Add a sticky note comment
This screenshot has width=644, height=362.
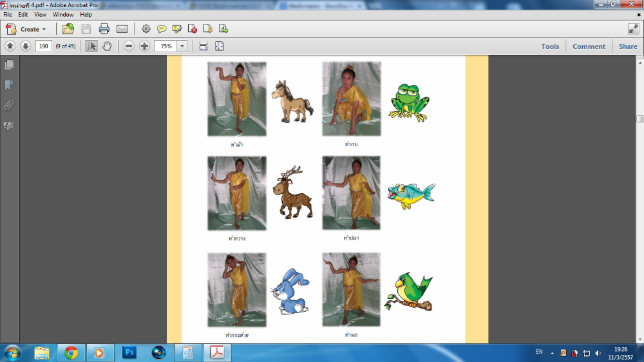coord(162,29)
